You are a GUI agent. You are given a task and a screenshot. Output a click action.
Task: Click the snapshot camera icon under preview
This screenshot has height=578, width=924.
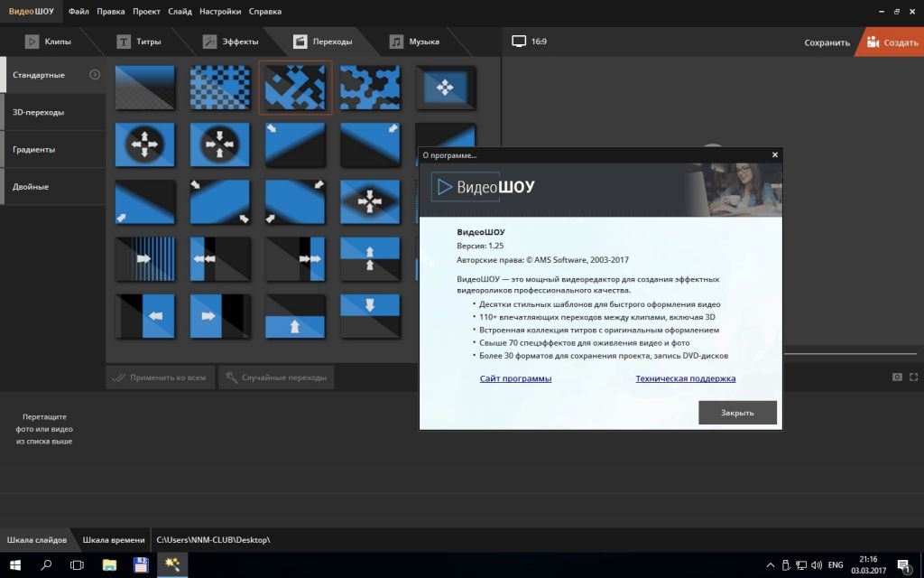[x=897, y=377]
